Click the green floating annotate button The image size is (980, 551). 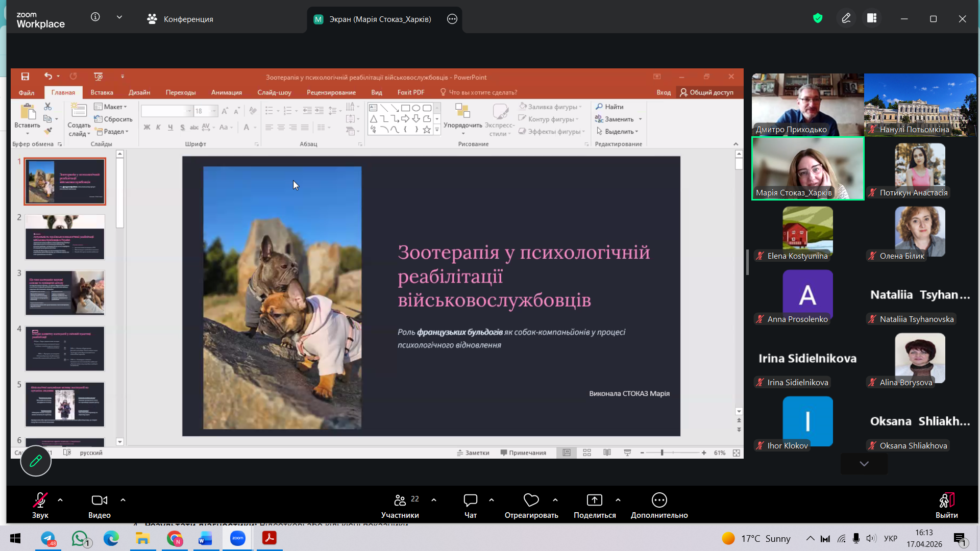coord(36,461)
